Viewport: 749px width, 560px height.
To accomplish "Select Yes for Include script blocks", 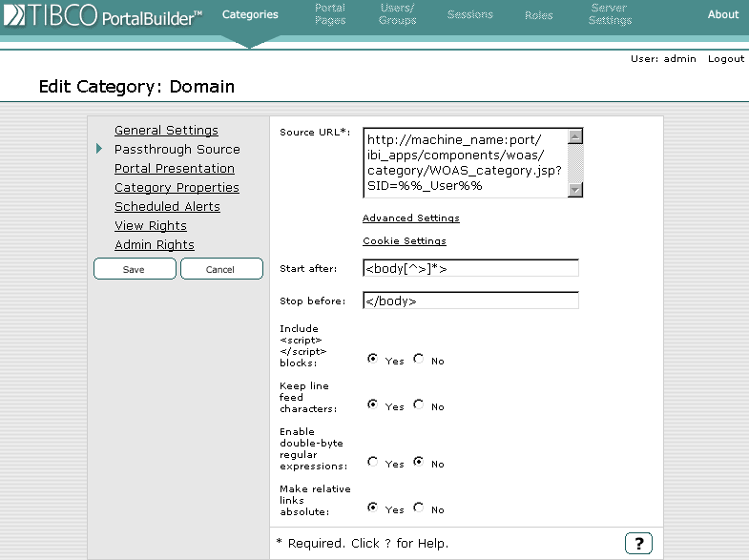I will click(x=373, y=360).
